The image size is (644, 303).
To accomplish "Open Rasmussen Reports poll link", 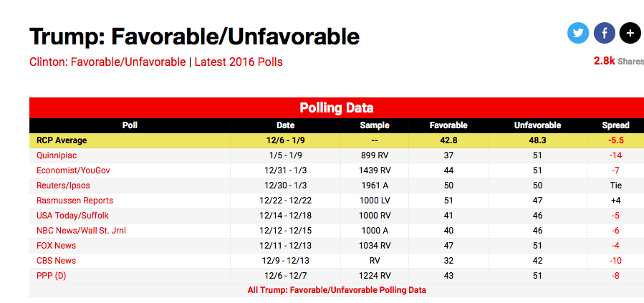I will point(75,201).
